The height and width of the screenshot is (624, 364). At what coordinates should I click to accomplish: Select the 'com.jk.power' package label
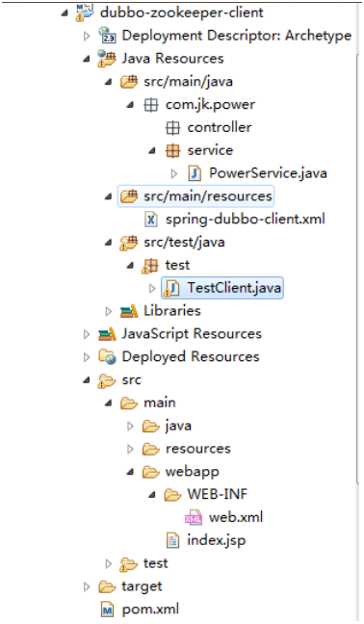[210, 105]
